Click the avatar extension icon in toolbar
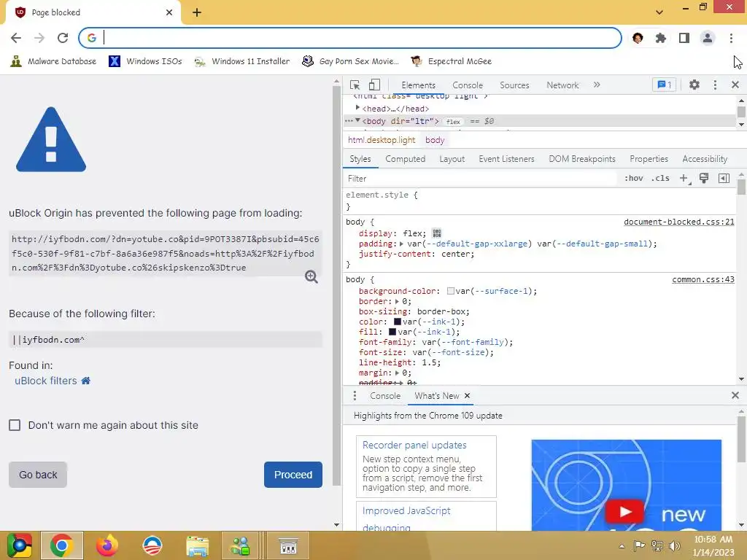Viewport: 747px width, 560px height. pyautogui.click(x=638, y=38)
